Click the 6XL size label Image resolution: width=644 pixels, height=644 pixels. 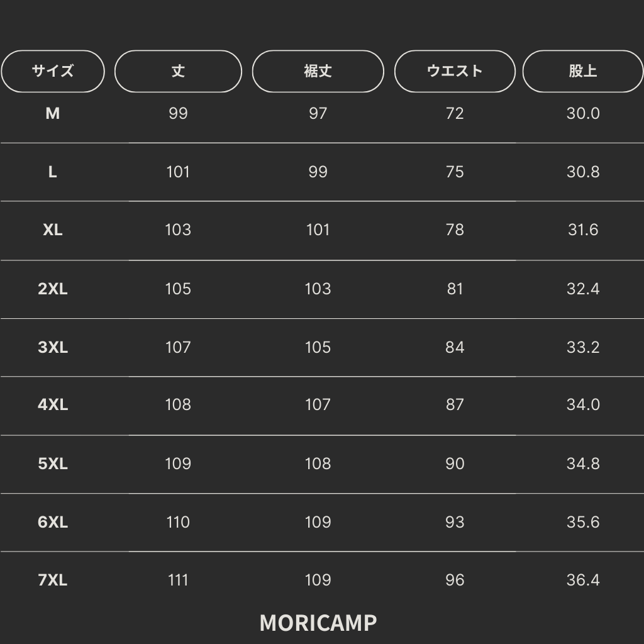pyautogui.click(x=53, y=522)
